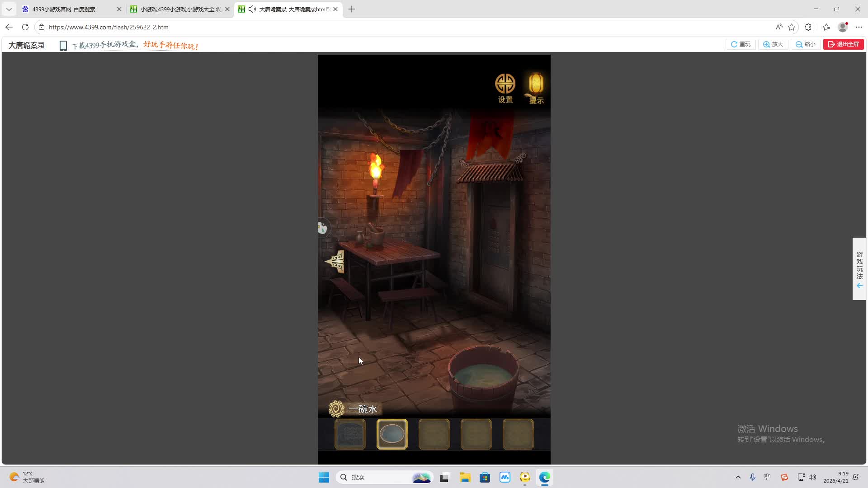This screenshot has height=488, width=868.
Task: Open Microsoft Store from taskbar
Action: 485,477
